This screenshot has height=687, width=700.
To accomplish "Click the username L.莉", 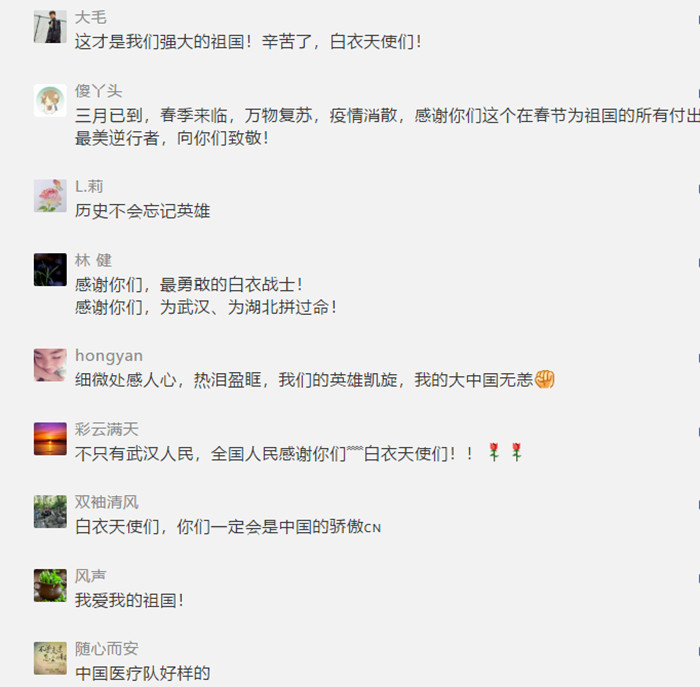I will 89,187.
